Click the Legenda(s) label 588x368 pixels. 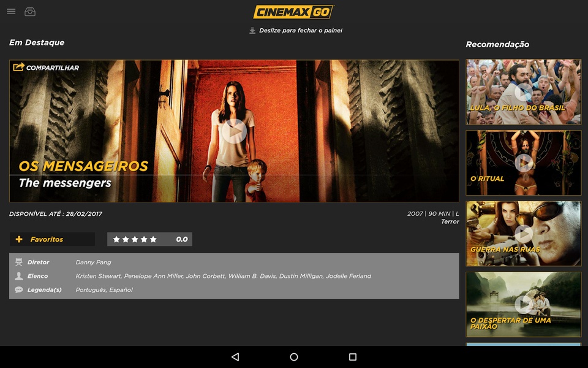click(x=44, y=290)
